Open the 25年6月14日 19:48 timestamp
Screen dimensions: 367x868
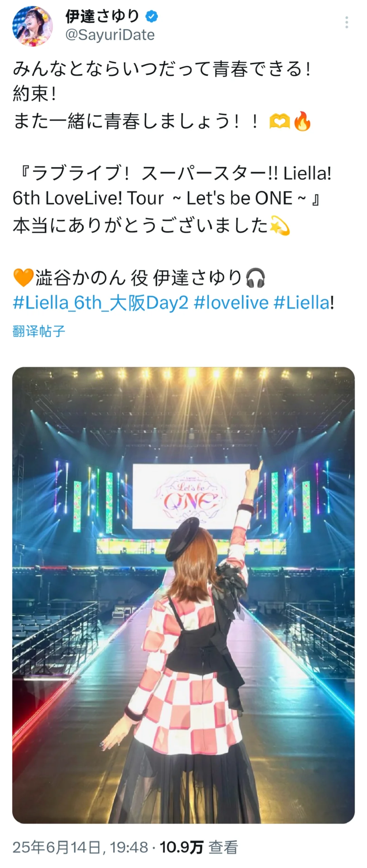[80, 847]
